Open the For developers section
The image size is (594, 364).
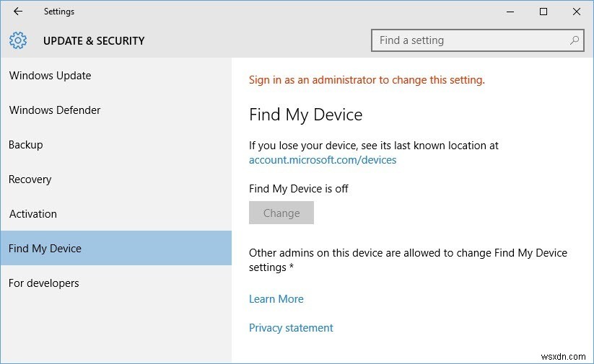point(44,283)
